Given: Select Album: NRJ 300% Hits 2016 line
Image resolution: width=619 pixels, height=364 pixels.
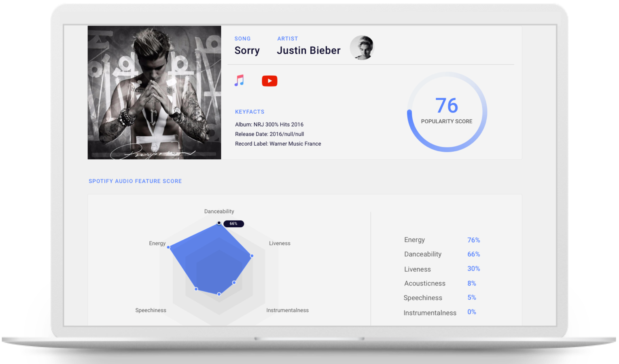Looking at the screenshot, I should pyautogui.click(x=269, y=125).
